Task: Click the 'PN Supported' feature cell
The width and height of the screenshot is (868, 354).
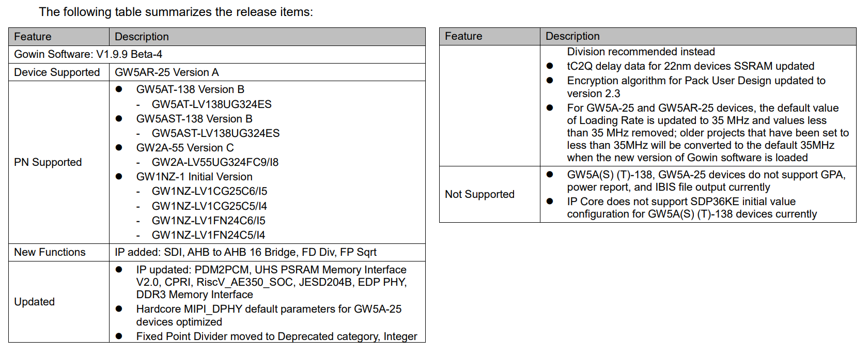Action: point(48,162)
